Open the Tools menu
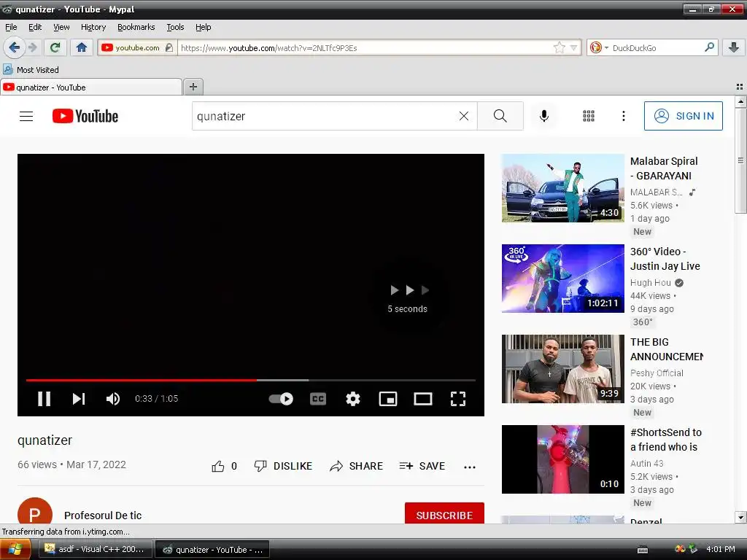747x560 pixels. point(175,27)
